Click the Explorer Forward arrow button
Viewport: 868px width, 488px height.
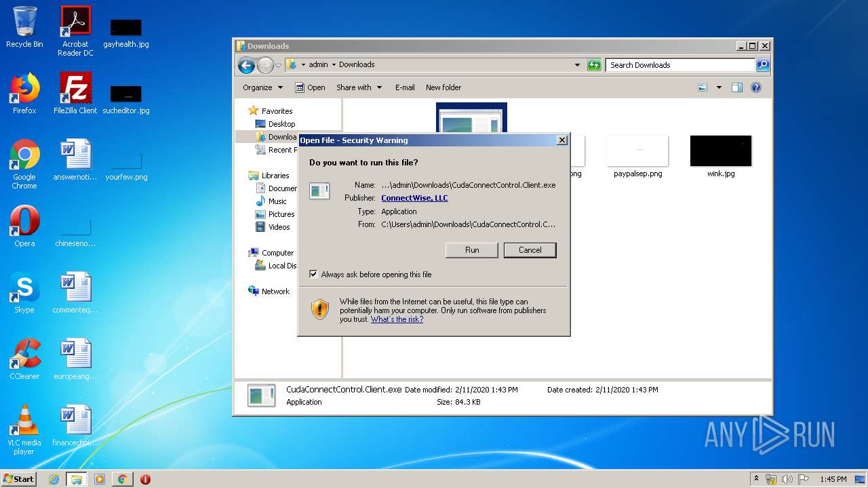tap(265, 65)
